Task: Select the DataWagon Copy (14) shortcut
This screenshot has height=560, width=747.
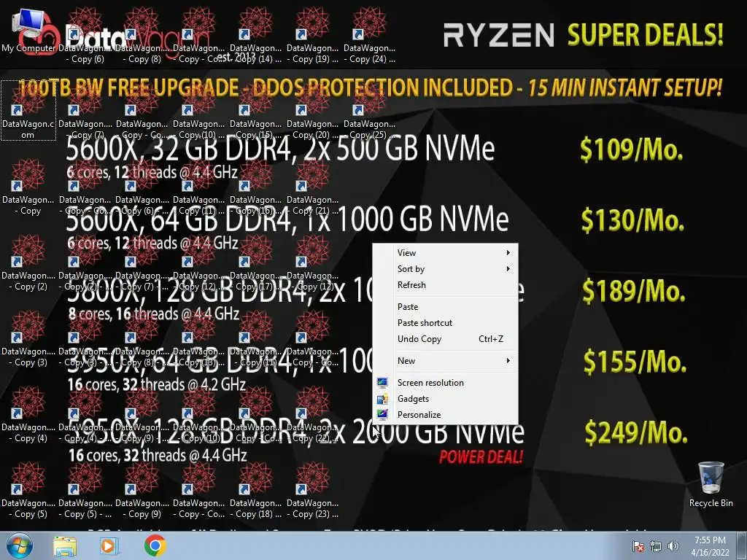Action: click(x=255, y=35)
